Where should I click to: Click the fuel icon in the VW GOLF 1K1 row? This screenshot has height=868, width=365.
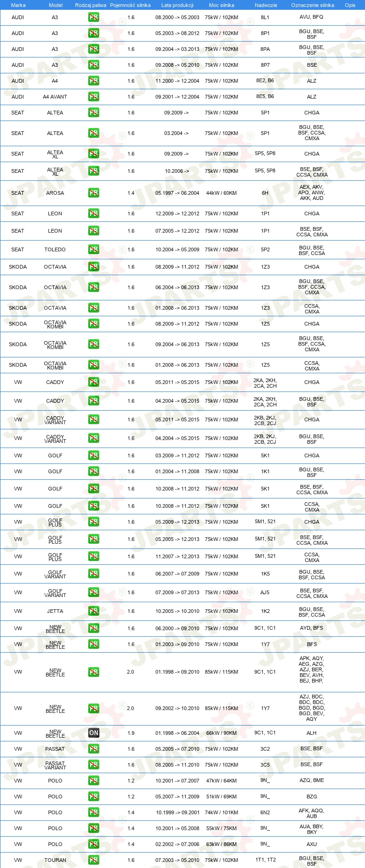click(x=93, y=471)
